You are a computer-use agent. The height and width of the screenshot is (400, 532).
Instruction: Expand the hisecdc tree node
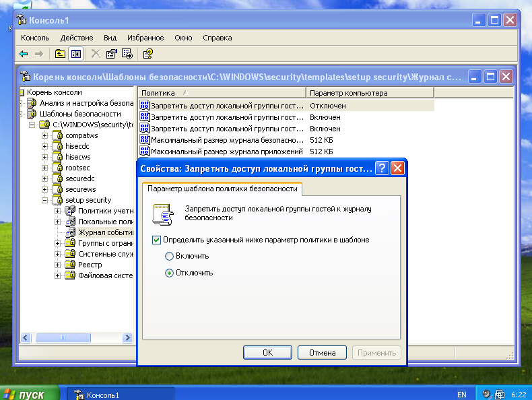coord(45,147)
